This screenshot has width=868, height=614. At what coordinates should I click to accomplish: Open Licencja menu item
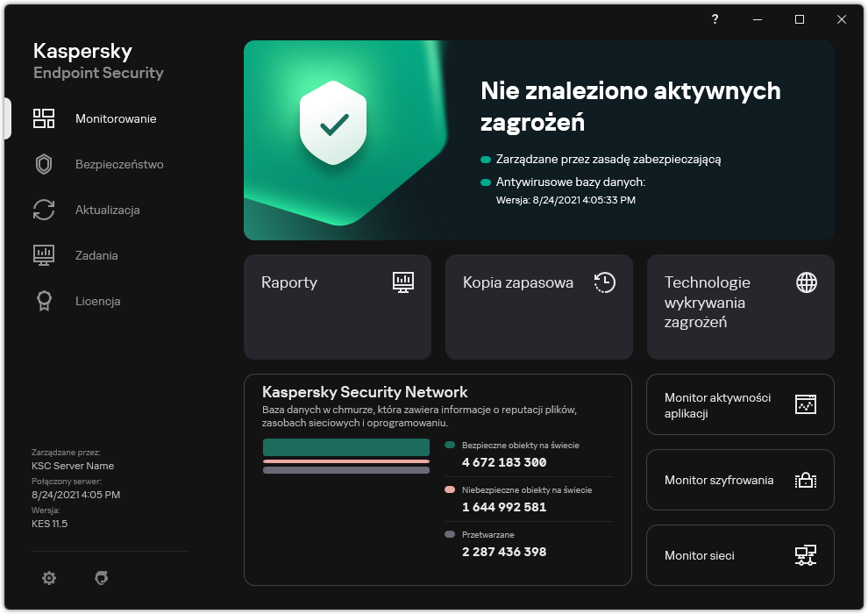pos(97,301)
